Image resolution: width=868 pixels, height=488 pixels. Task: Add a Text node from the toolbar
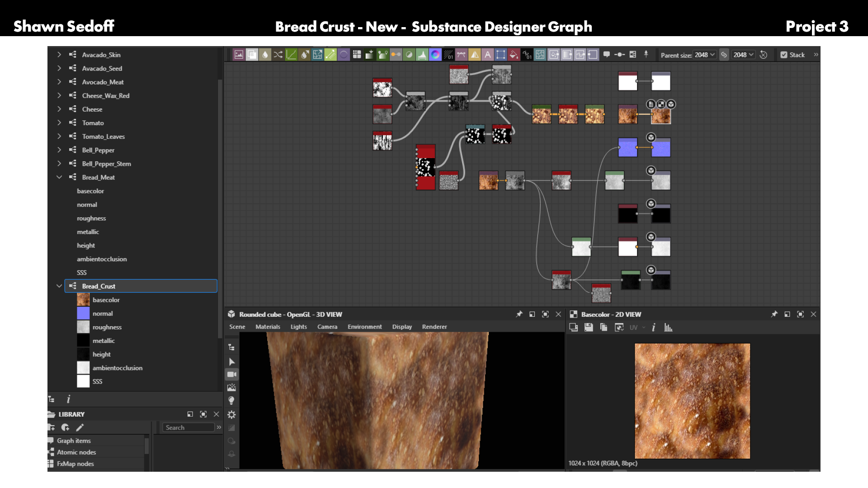click(487, 55)
